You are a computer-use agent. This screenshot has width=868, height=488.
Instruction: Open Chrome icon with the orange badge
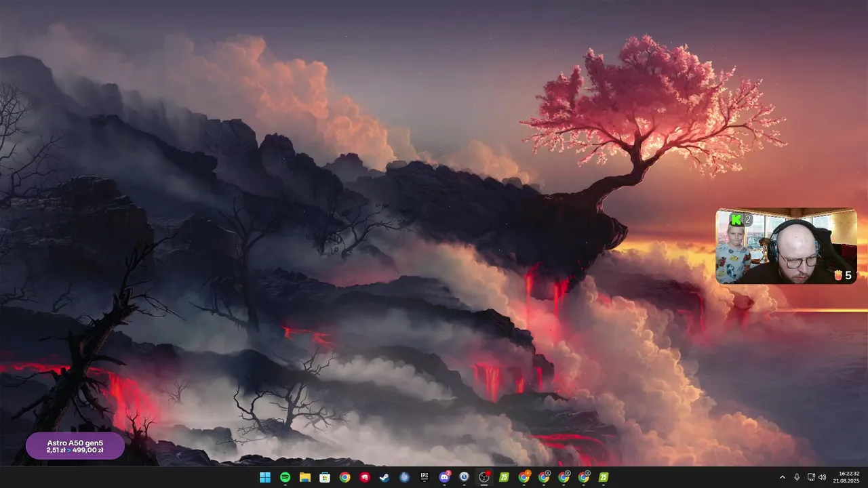(524, 477)
